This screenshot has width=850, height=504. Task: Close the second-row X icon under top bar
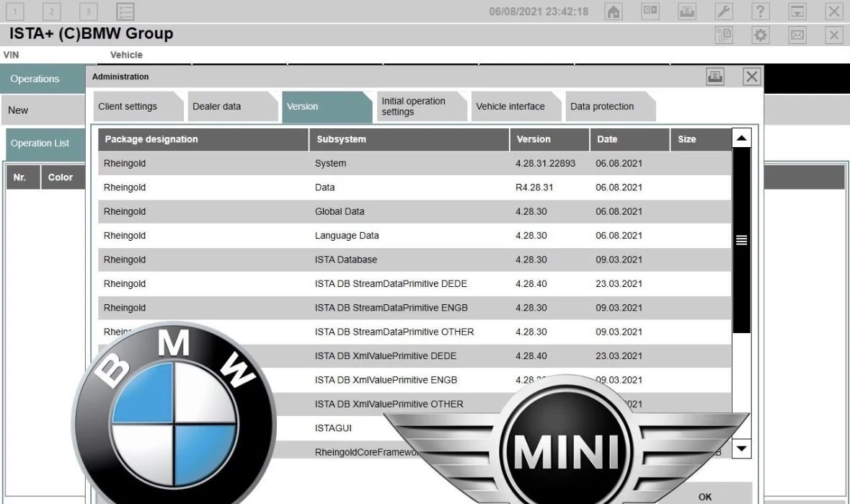[833, 35]
